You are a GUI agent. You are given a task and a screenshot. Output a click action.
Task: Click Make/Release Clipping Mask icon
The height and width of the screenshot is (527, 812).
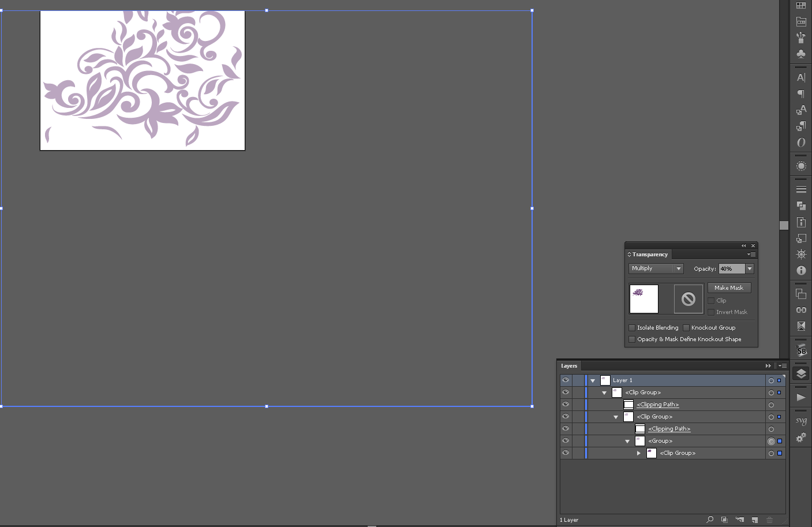(x=724, y=519)
